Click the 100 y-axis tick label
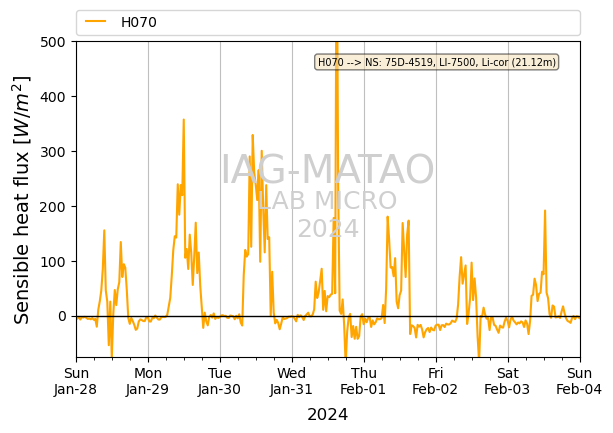The height and width of the screenshot is (433, 613). 53,261
